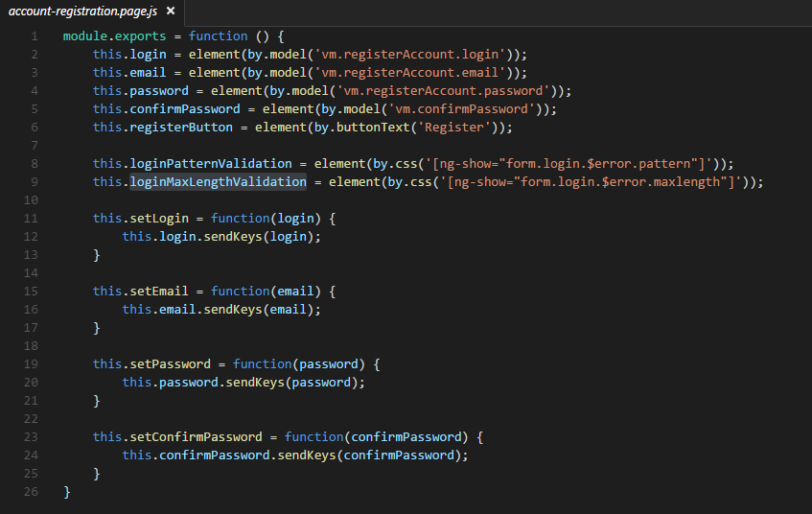The width and height of the screenshot is (812, 514).
Task: Click the 'vm.confirmPassword' string literal
Action: pyautogui.click(x=462, y=109)
